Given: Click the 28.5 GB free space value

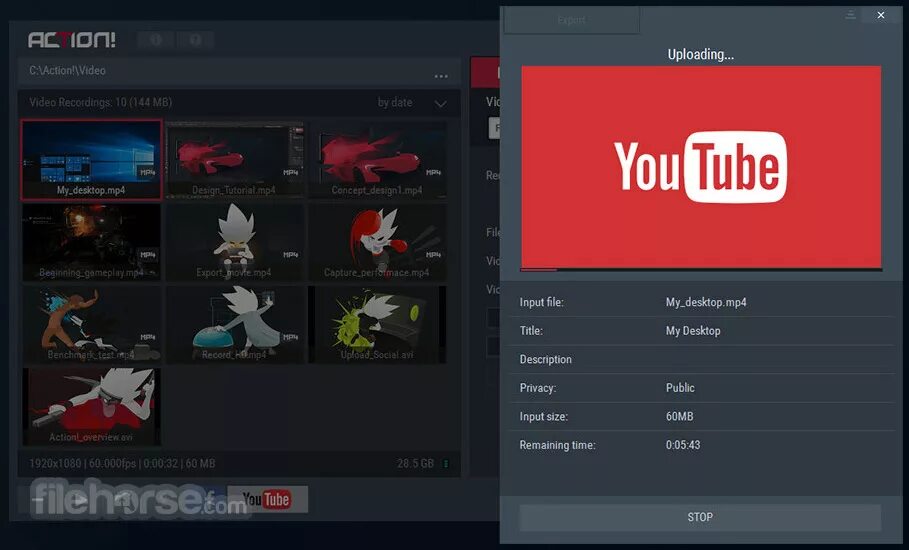Looking at the screenshot, I should (415, 464).
